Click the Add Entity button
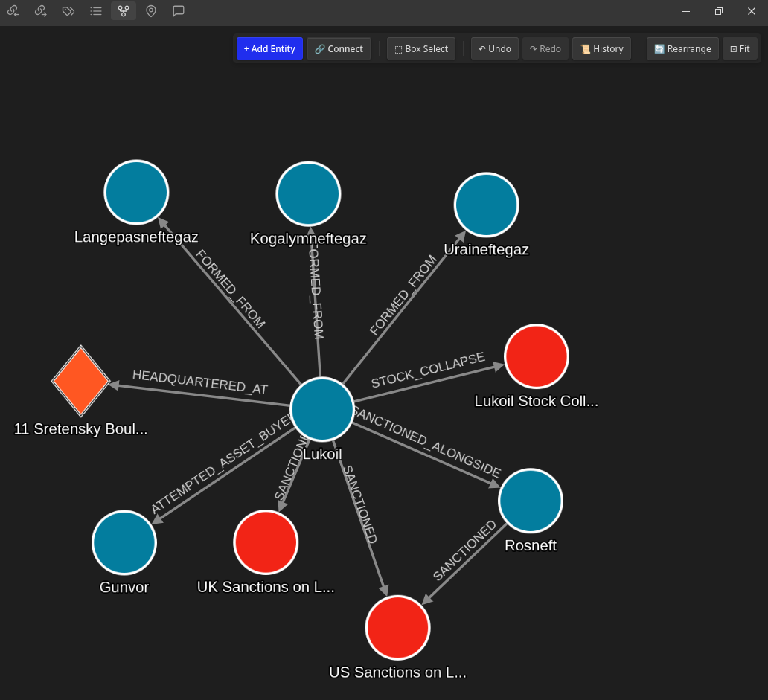The width and height of the screenshot is (768, 700). (269, 48)
